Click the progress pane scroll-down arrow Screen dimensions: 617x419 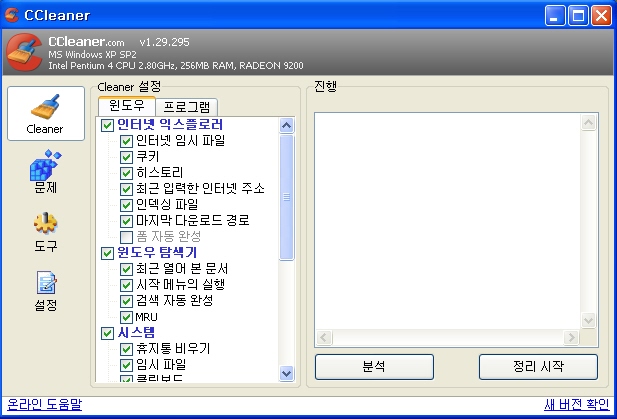[x=589, y=320]
